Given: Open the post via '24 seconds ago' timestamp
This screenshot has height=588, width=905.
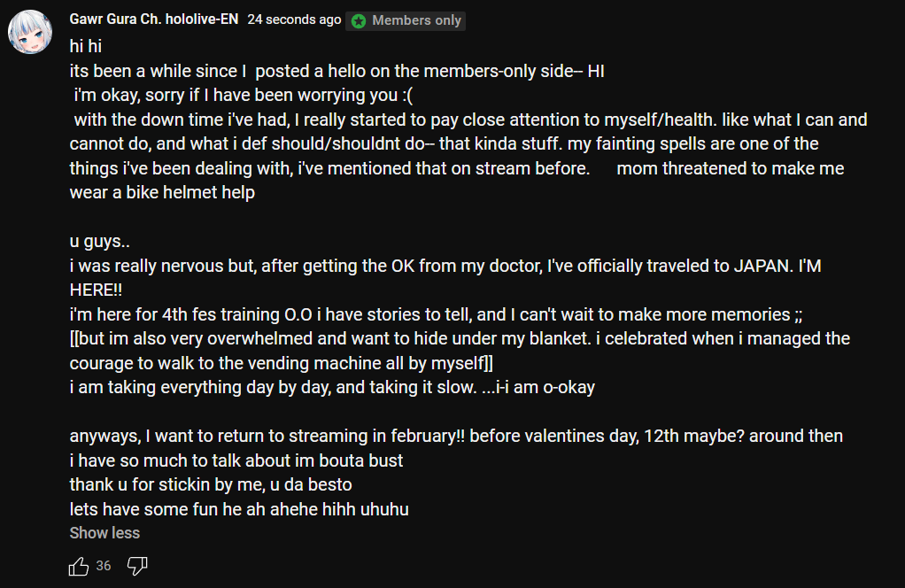Looking at the screenshot, I should pyautogui.click(x=294, y=19).
